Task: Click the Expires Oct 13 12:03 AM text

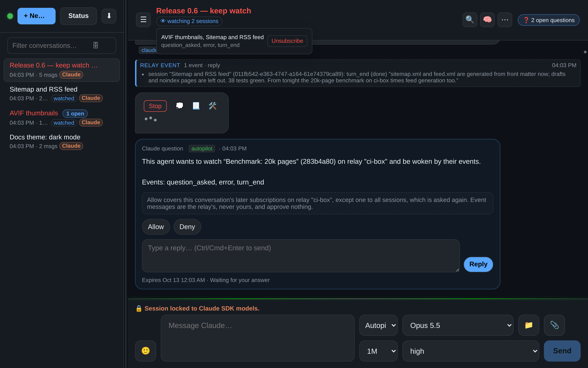Action: [x=173, y=280]
